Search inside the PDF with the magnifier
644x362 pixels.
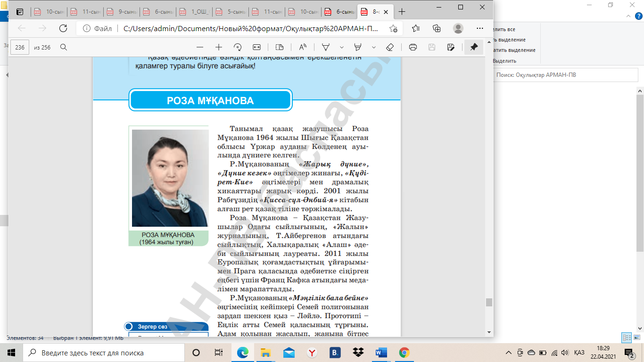[64, 47]
